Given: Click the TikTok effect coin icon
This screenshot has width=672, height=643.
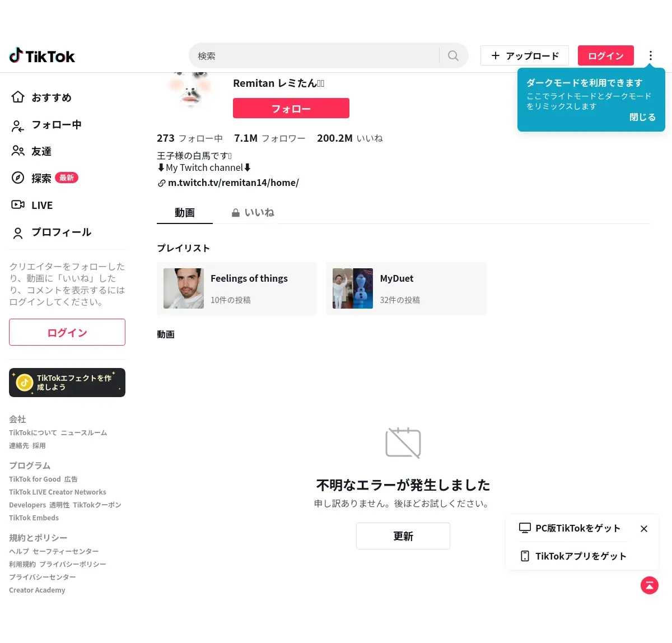Looking at the screenshot, I should coord(25,383).
